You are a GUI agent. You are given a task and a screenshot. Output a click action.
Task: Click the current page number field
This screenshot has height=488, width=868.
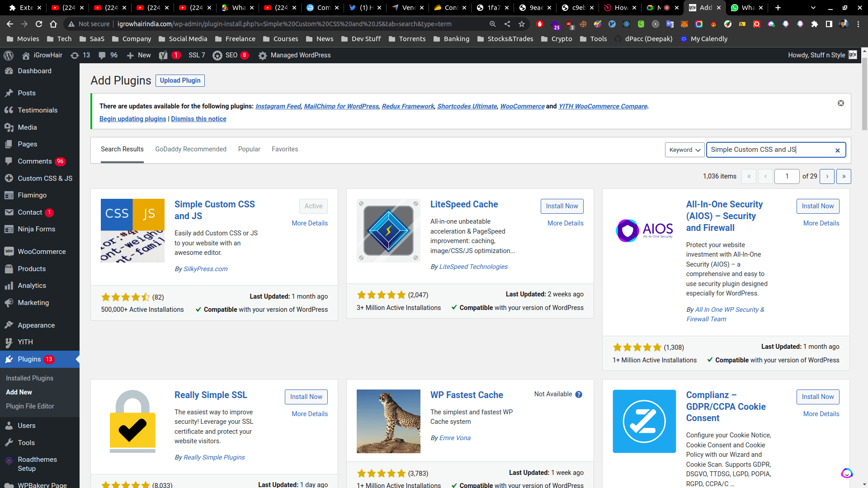pos(787,176)
